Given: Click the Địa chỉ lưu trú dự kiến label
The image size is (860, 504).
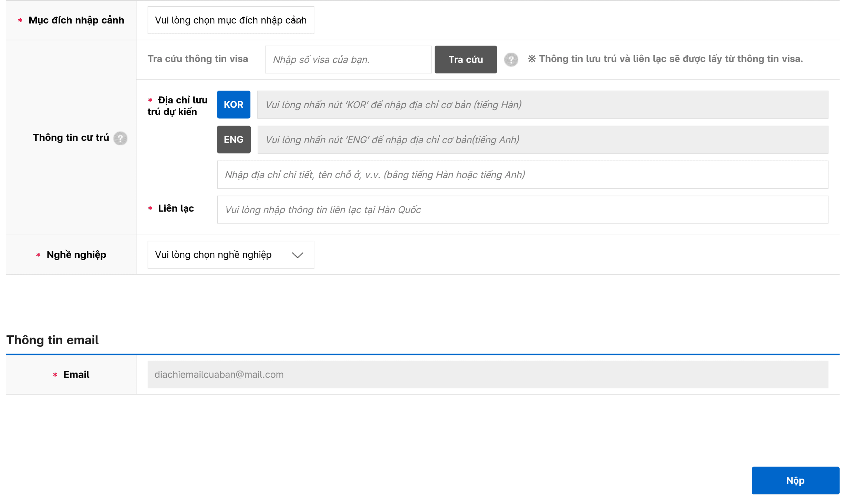Looking at the screenshot, I should point(178,106).
